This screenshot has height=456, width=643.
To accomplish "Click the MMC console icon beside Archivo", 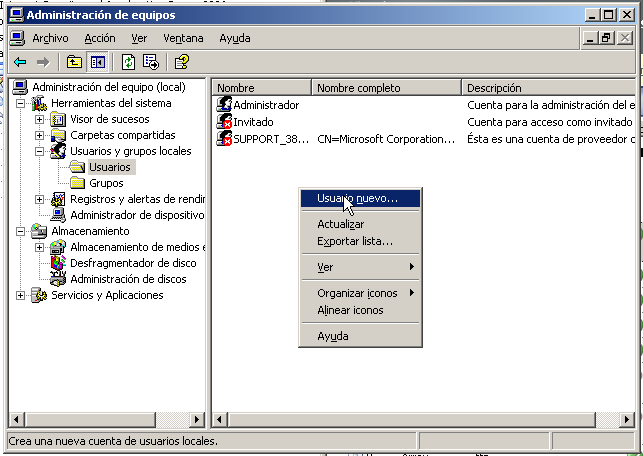I will coord(17,38).
